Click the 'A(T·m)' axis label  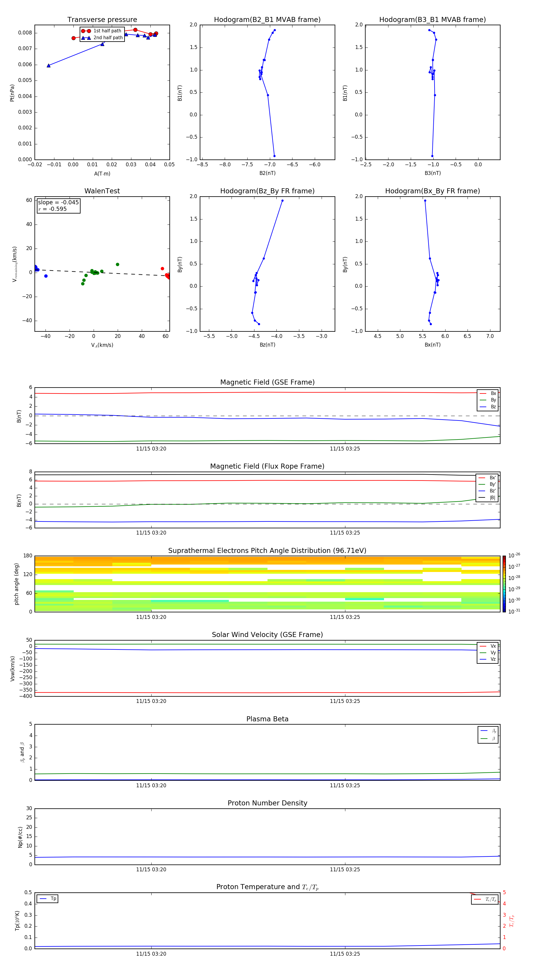tap(102, 173)
